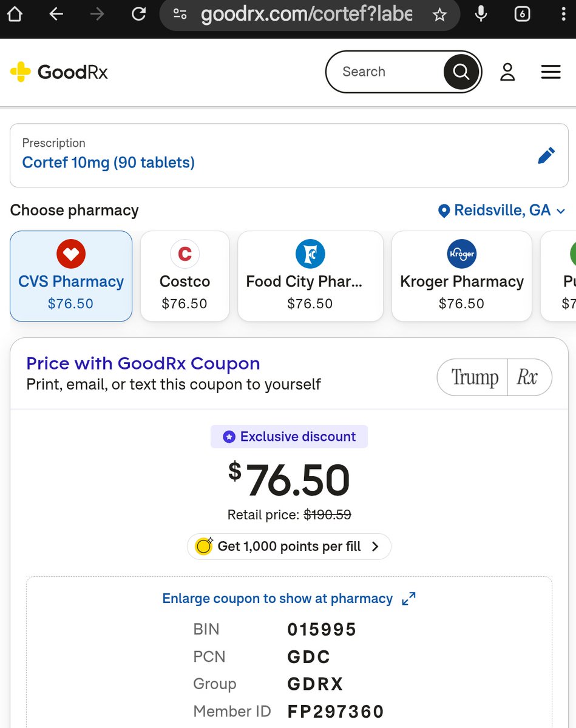576x728 pixels.
Task: Go back to the previous page
Action: point(56,14)
